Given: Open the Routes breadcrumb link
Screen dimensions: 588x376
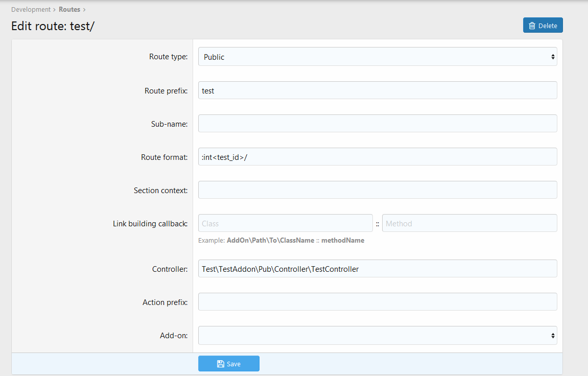Looking at the screenshot, I should [x=69, y=9].
